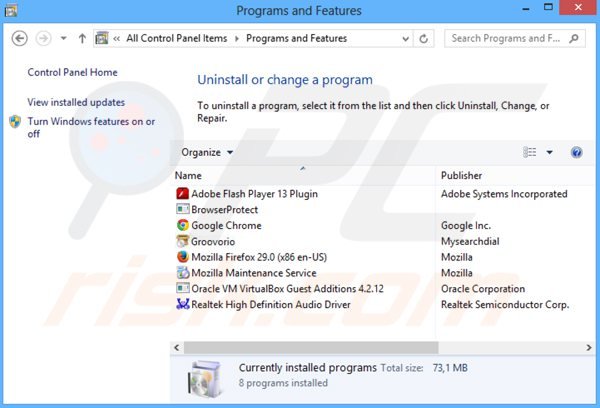The width and height of the screenshot is (600, 408).
Task: Open Help with the question mark icon
Action: coord(576,152)
